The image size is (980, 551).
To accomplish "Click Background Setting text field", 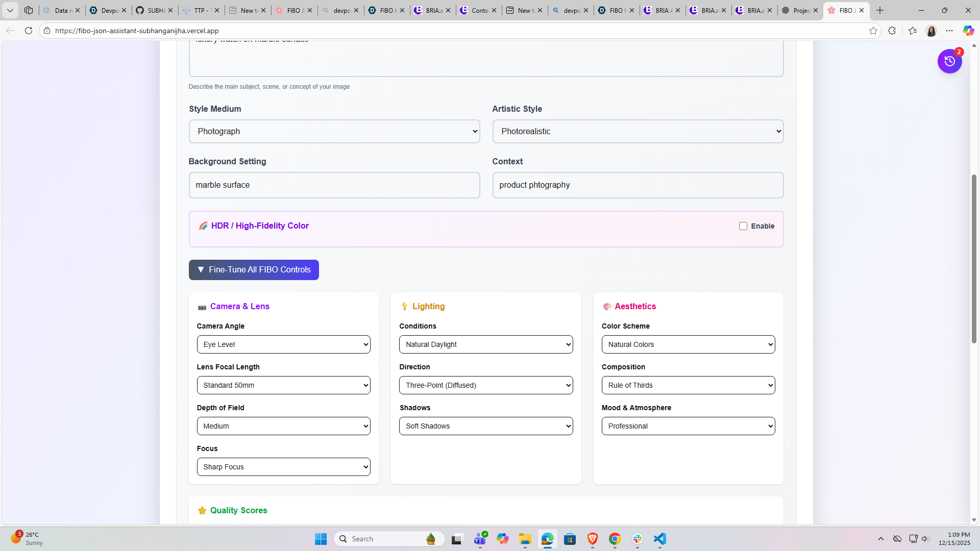I will click(x=334, y=185).
